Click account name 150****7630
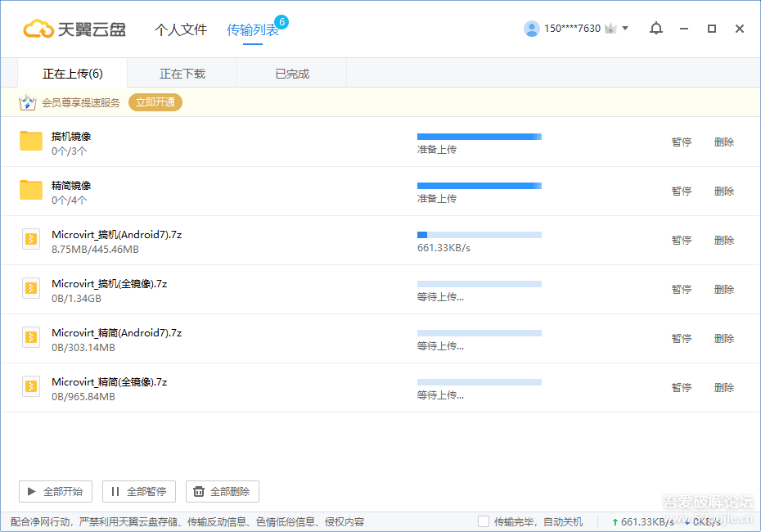Screen dimensions: 761x532 tap(572, 29)
